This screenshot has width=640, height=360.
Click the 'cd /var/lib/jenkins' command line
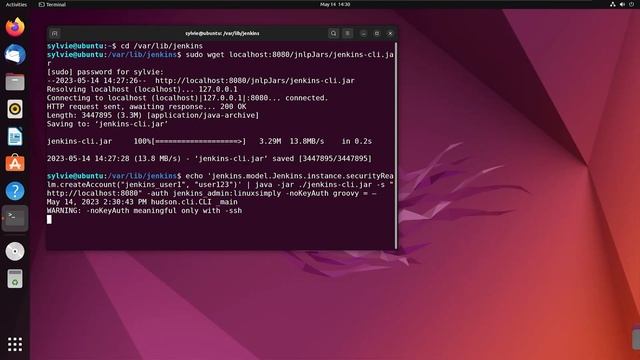click(x=125, y=46)
